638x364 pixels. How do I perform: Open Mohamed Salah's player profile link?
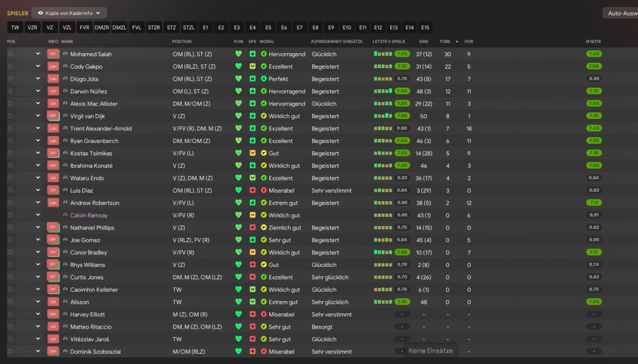click(91, 54)
